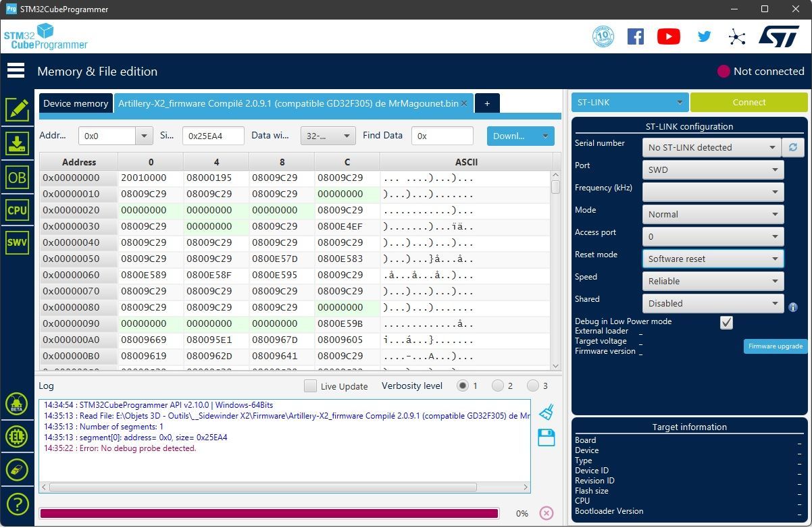Viewport: 812px width, 528px height.
Task: Open the SWV viewer icon
Action: 17,242
